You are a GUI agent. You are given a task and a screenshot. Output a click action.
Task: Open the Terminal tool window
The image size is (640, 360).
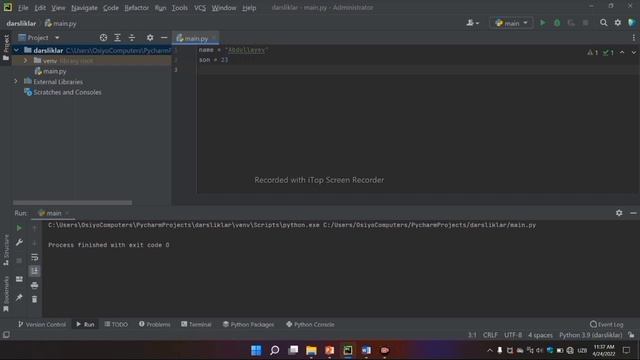point(196,324)
